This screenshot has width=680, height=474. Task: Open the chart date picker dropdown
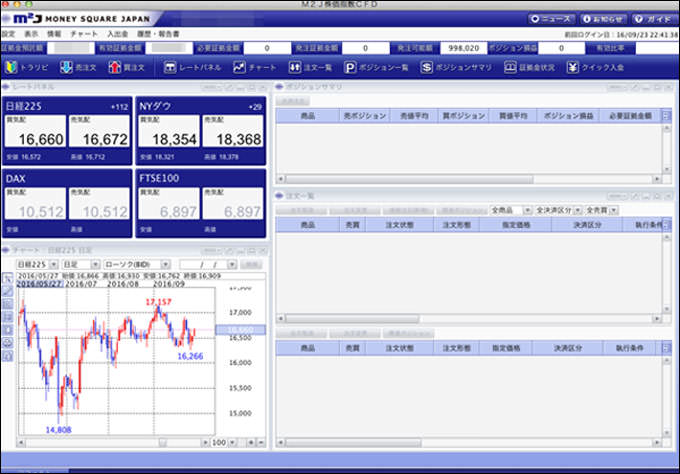232,265
